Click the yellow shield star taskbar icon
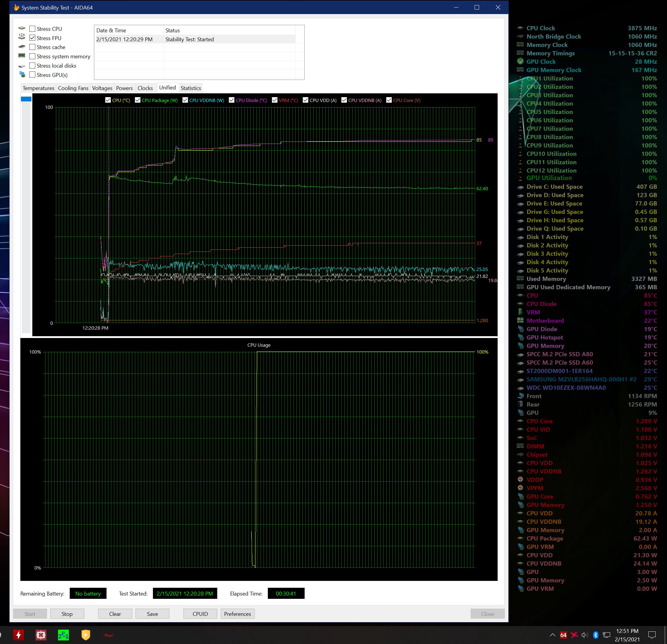This screenshot has height=644, width=667. (x=86, y=635)
